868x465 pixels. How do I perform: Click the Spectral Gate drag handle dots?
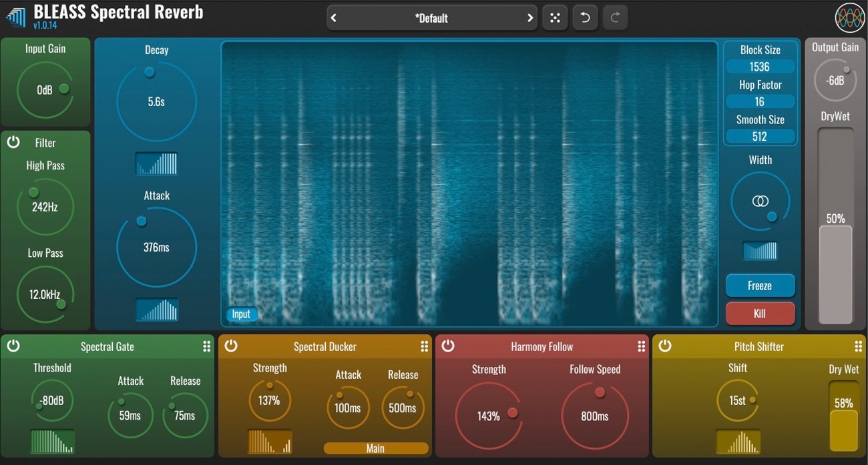pyautogui.click(x=206, y=346)
